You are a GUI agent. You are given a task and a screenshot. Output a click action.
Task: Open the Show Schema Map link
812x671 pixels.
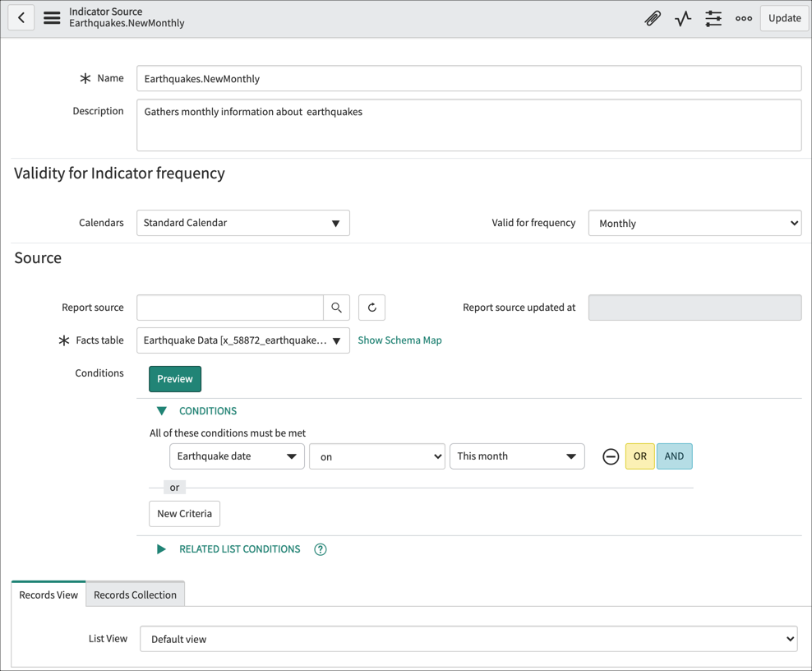pyautogui.click(x=399, y=340)
